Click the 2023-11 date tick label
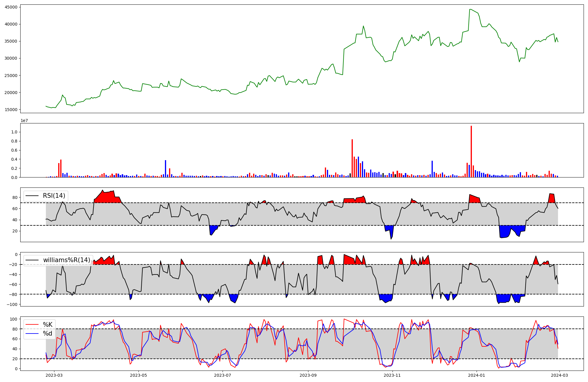This screenshot has width=588, height=382. 392,375
